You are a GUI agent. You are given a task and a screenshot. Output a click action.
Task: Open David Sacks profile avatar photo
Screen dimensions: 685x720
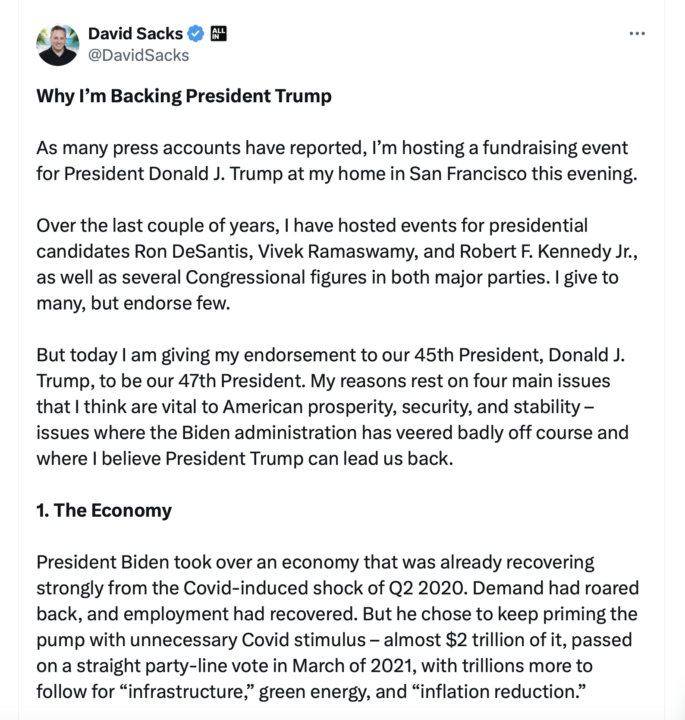tap(57, 44)
